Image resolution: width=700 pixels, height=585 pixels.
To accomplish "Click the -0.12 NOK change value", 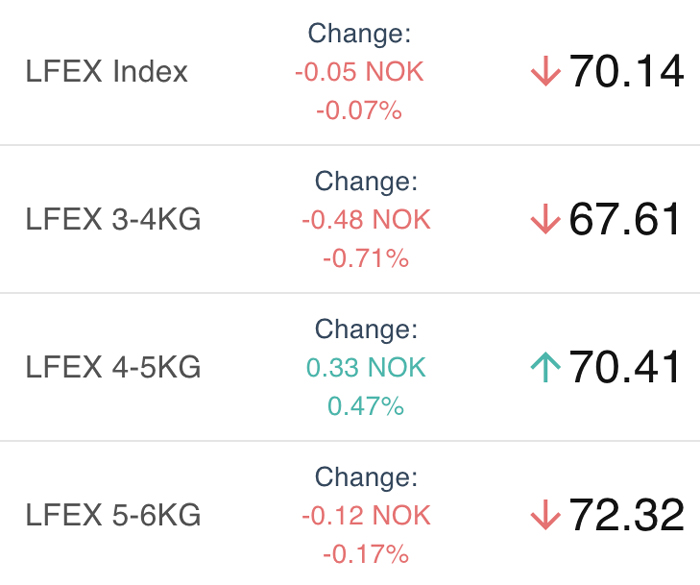I will [366, 515].
